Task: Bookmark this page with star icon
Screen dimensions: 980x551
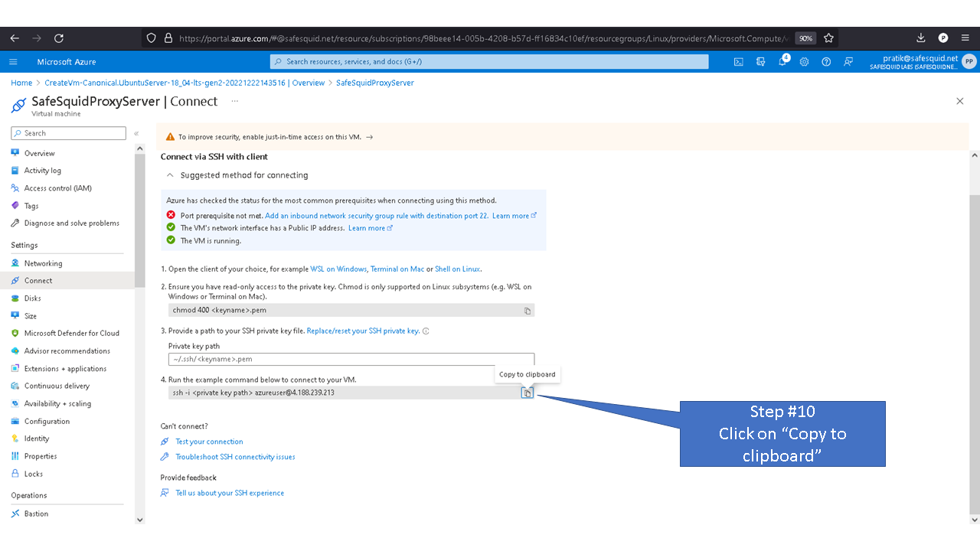Action: [x=828, y=37]
